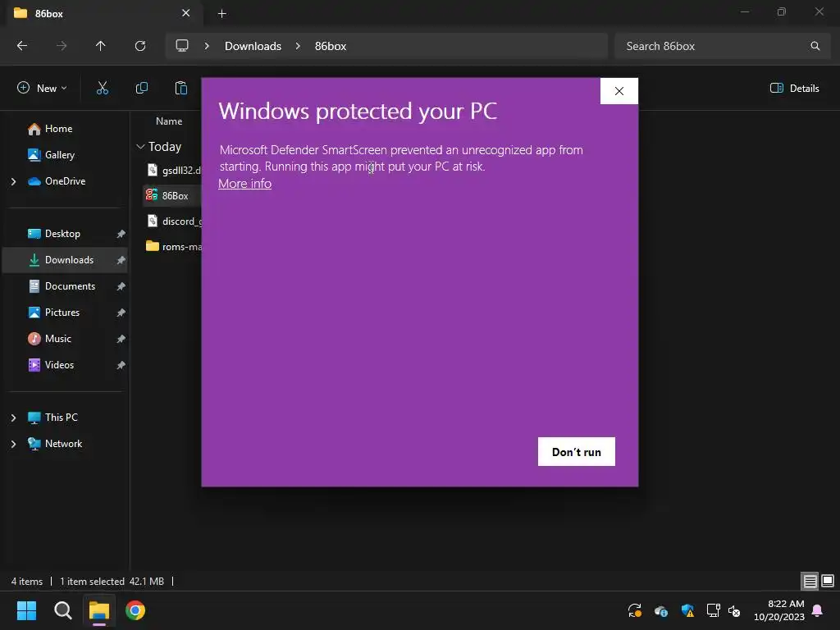This screenshot has width=840, height=630.
Task: Click the network display tray icon
Action: [x=713, y=610]
